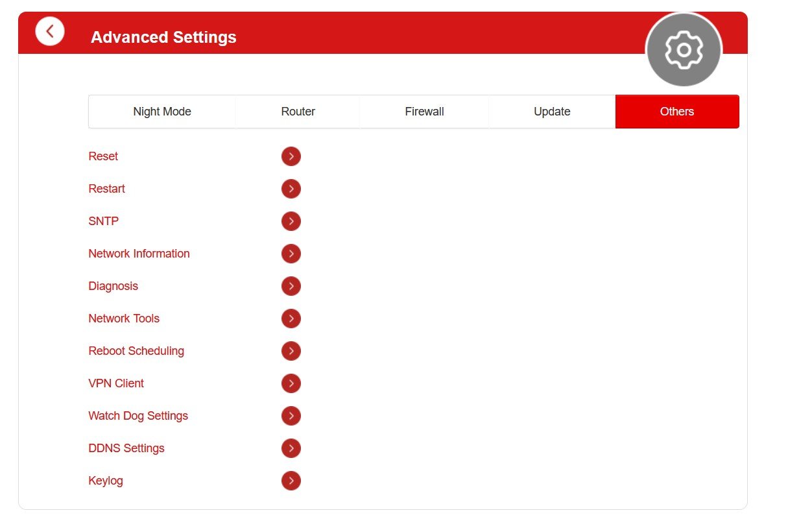
Task: Open the Network Information link
Action: pos(139,254)
